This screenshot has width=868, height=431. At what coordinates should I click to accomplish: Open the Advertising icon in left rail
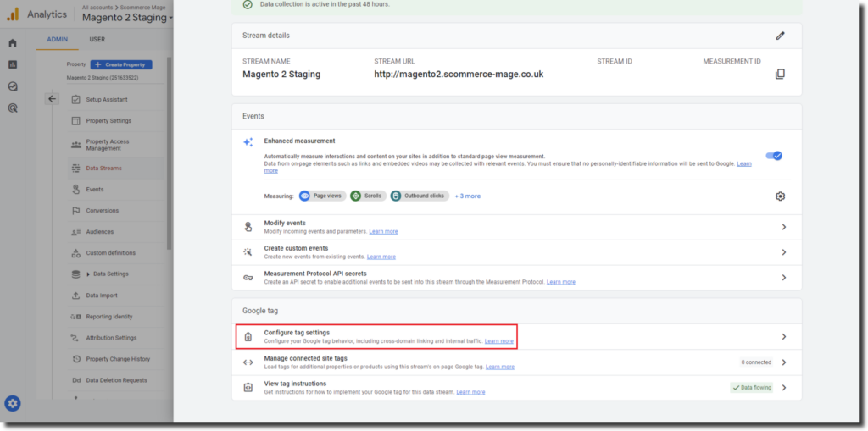13,108
